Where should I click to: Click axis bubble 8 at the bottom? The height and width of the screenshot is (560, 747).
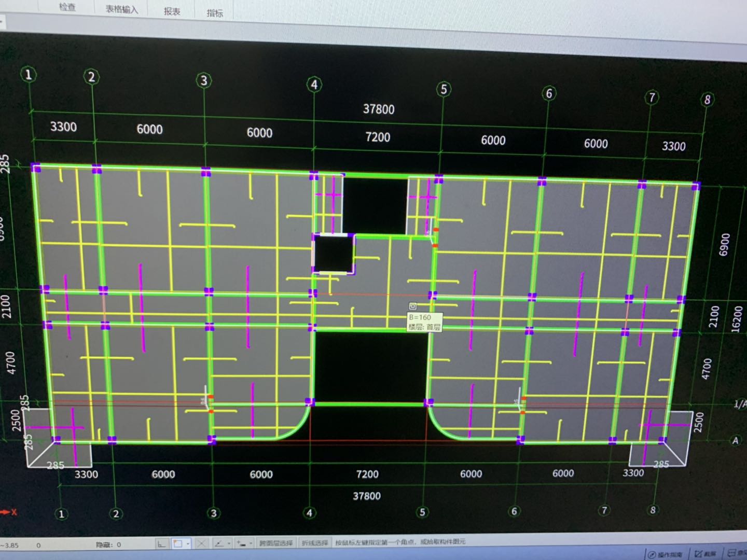pos(653,509)
